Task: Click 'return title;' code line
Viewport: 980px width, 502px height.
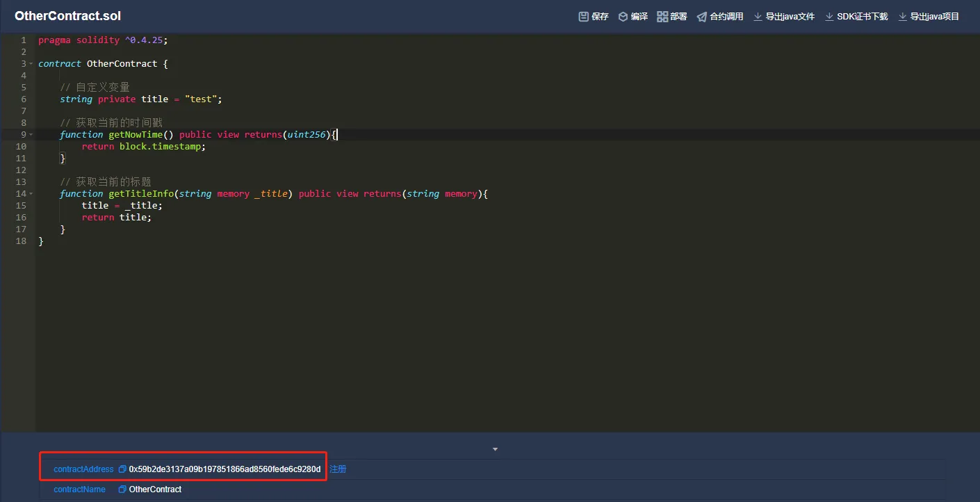Action: coord(116,218)
